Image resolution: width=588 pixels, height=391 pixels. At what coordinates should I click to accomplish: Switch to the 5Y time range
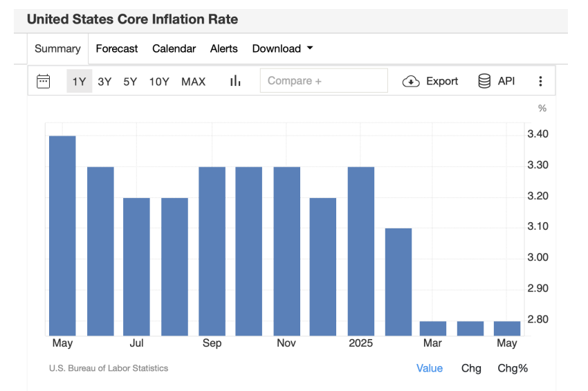130,82
